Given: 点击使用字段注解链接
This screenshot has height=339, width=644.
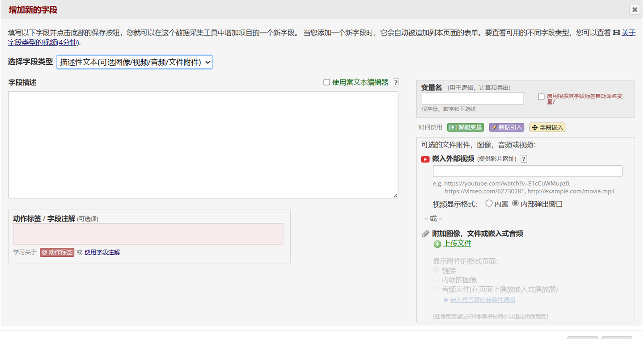Looking at the screenshot, I should pos(102,252).
